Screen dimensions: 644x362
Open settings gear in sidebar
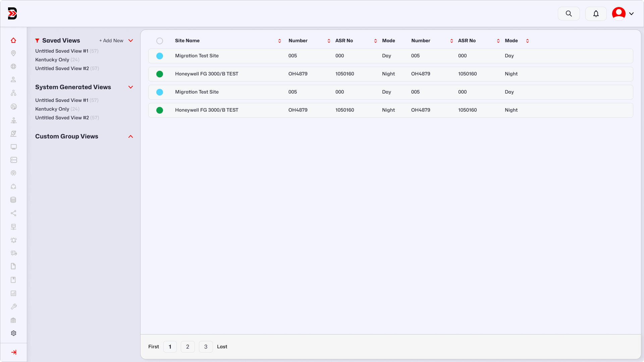click(13, 333)
